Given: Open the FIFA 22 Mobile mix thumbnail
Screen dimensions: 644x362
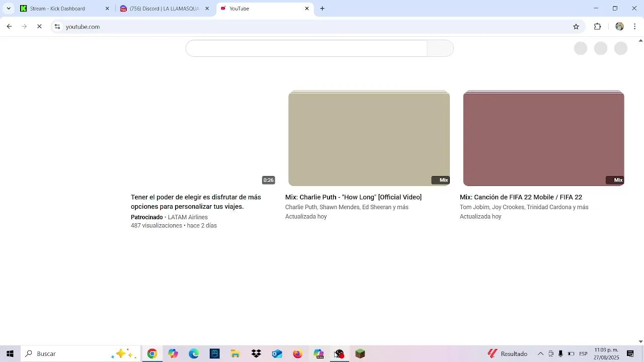Looking at the screenshot, I should (543, 138).
